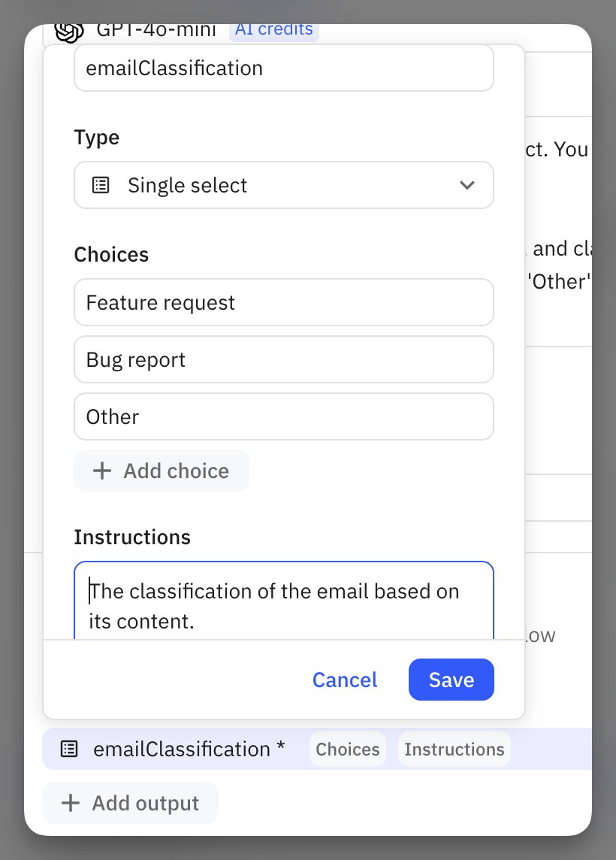Image resolution: width=616 pixels, height=860 pixels.
Task: Click the plus icon on Add choice
Action: point(101,471)
